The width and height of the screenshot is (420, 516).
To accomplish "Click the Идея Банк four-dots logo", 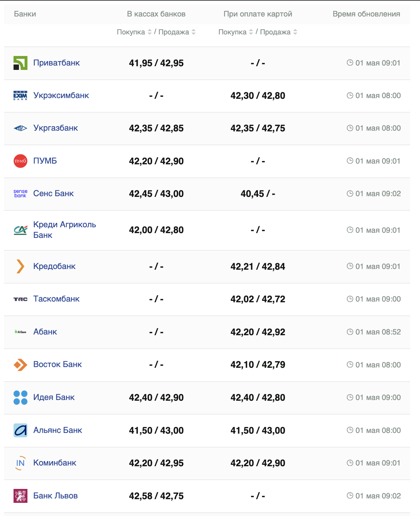I will point(20,397).
